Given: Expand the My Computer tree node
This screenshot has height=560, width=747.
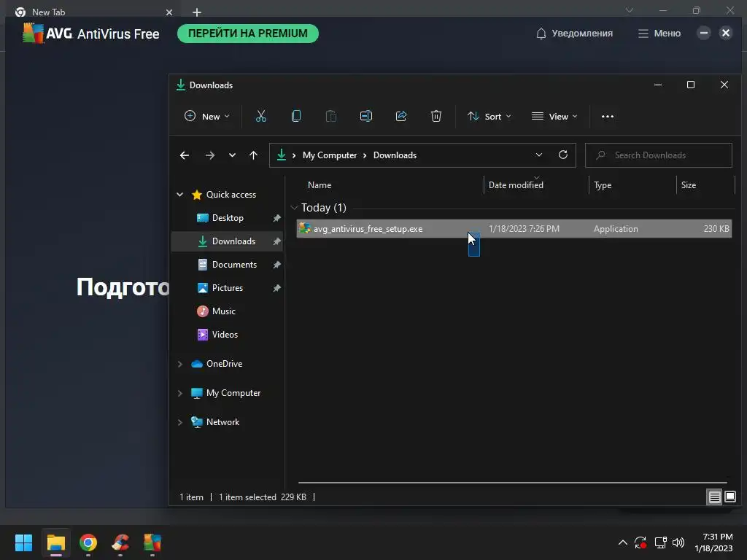Looking at the screenshot, I should [x=180, y=393].
